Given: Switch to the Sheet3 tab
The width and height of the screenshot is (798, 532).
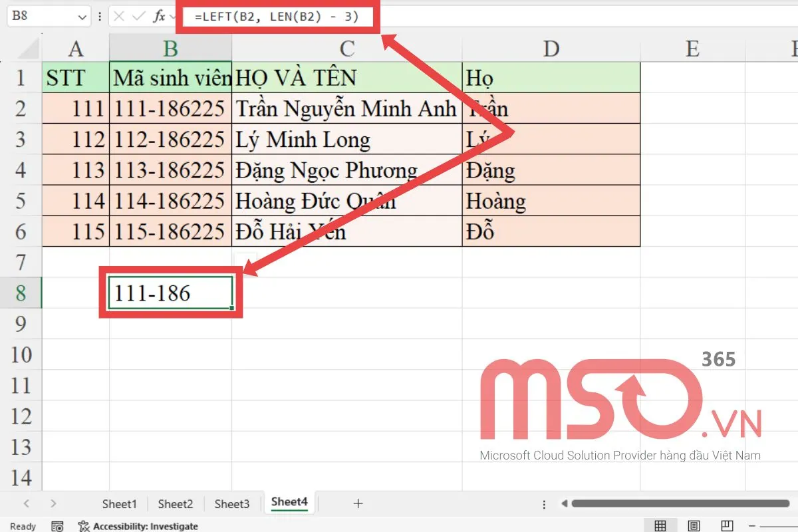Looking at the screenshot, I should point(232,504).
